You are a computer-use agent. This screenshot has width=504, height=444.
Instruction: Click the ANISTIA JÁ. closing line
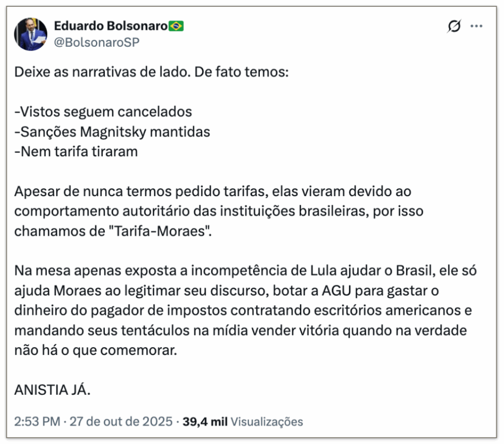tap(53, 390)
